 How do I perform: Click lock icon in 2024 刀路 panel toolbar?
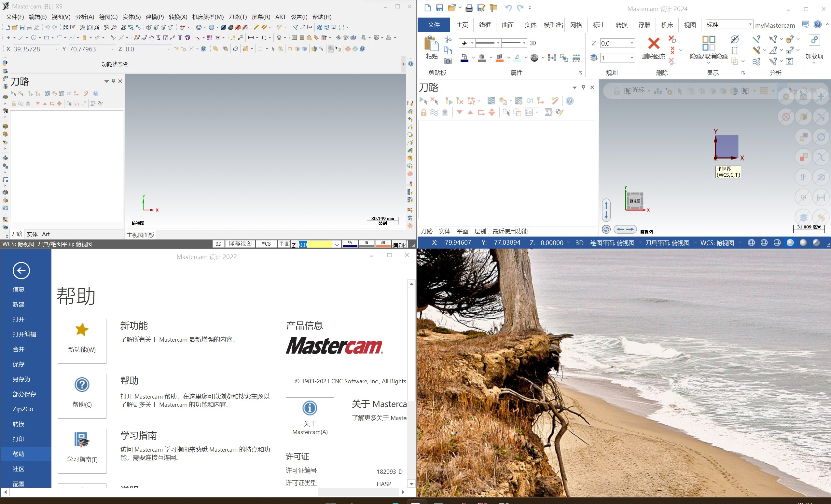423,112
